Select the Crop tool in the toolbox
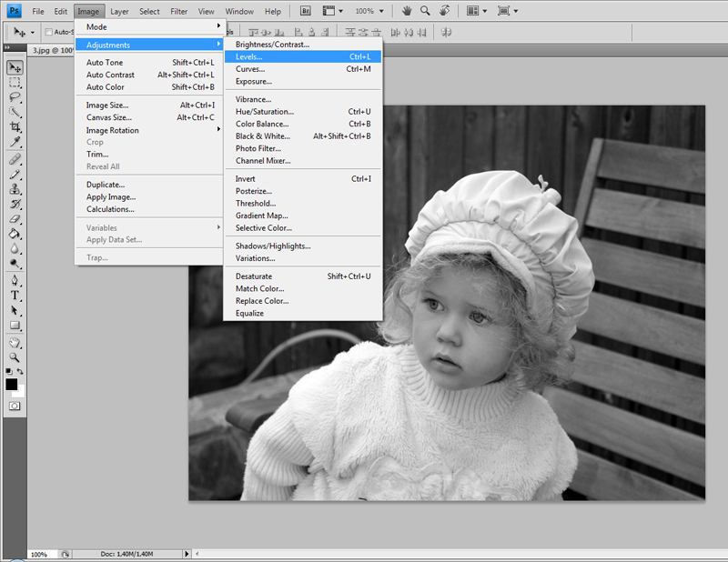The image size is (728, 562). click(x=15, y=127)
